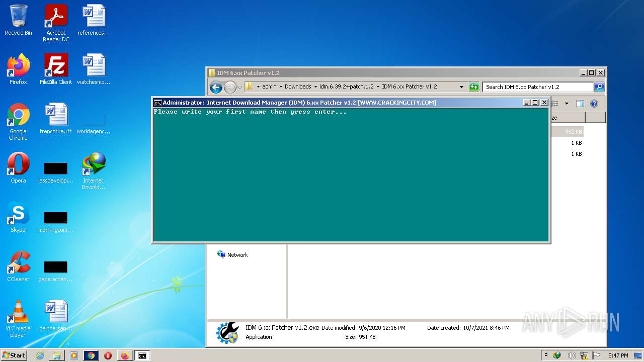Viewport: 644px width, 362px height.
Task: Refresh the Explorer address bar location
Action: point(474,87)
